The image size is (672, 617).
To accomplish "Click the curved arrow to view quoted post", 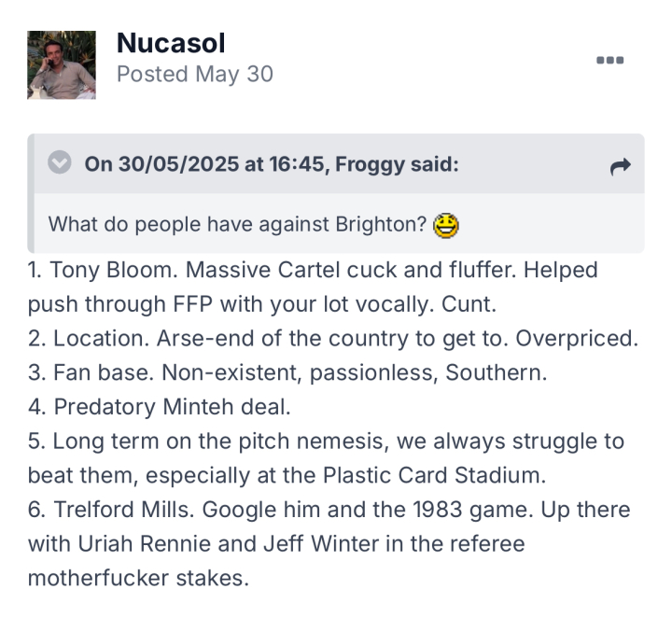I will [x=620, y=167].
